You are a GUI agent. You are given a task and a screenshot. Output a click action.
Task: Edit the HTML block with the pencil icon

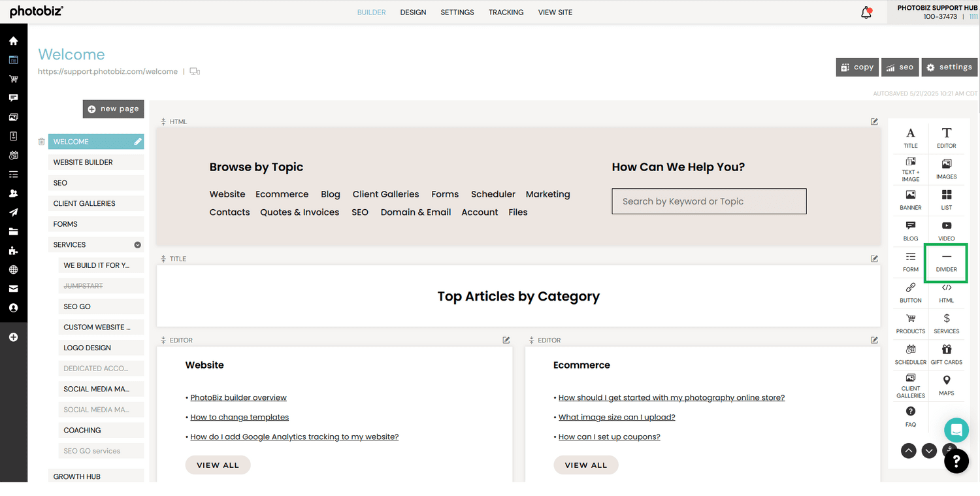(x=874, y=122)
